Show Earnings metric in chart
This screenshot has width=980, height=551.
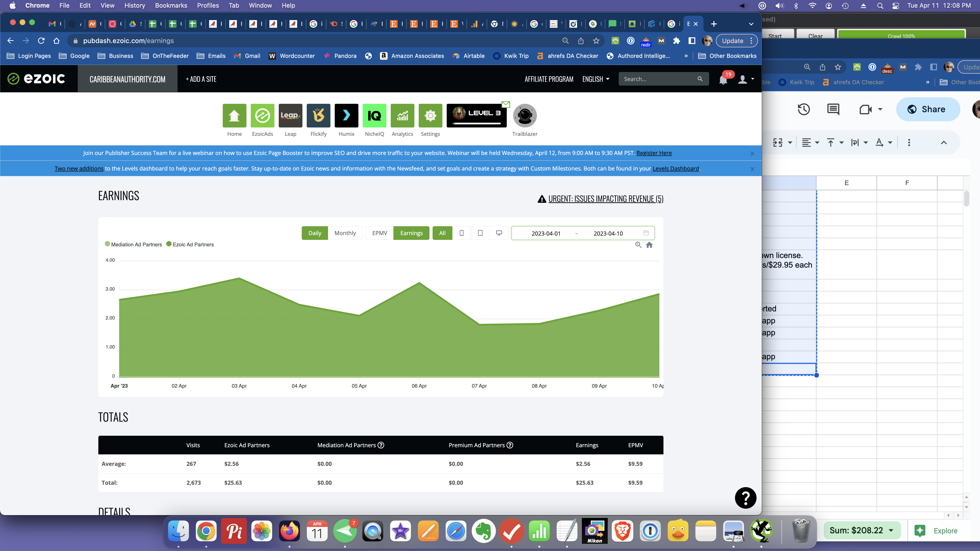(x=411, y=233)
